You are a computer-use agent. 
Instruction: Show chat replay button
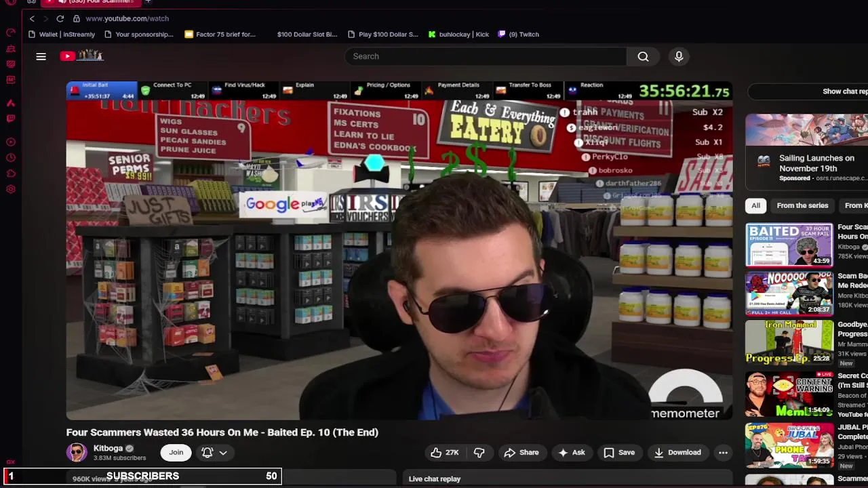(x=807, y=91)
